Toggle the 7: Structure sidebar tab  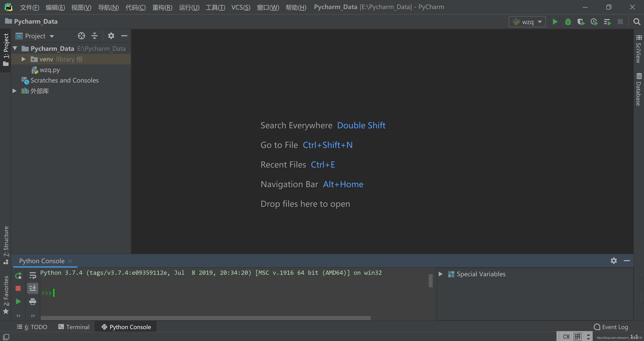pyautogui.click(x=6, y=245)
